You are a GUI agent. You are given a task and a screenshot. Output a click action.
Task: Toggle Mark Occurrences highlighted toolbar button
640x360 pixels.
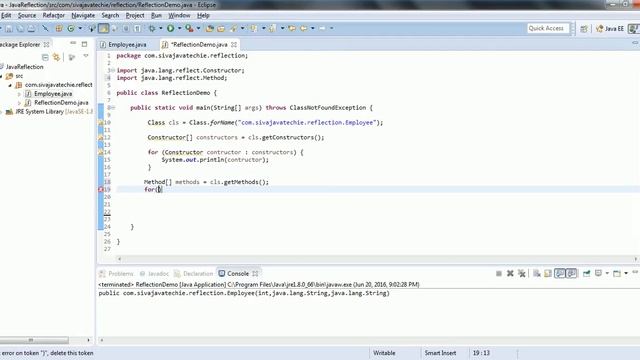click(104, 28)
